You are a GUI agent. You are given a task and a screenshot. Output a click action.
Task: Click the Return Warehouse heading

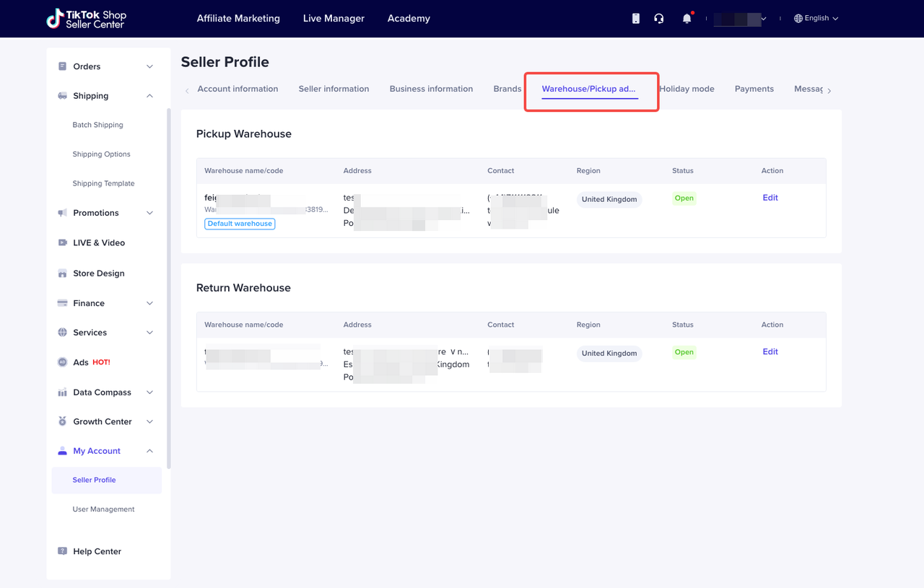(243, 288)
